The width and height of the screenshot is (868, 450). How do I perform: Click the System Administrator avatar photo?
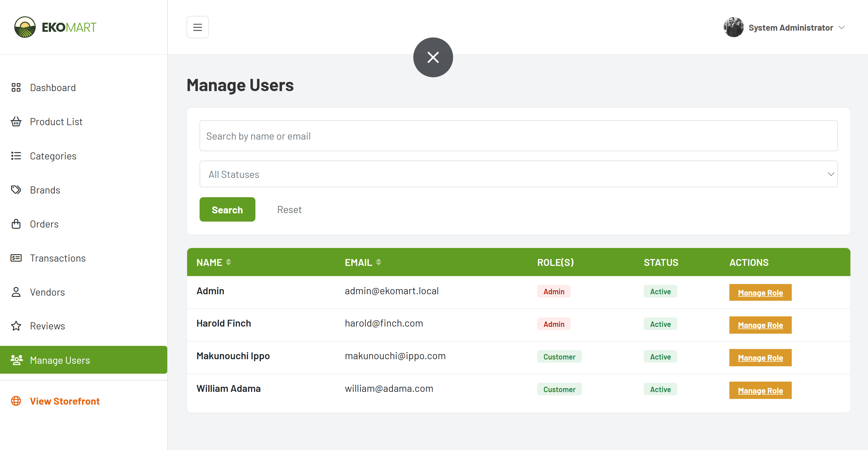pos(733,27)
